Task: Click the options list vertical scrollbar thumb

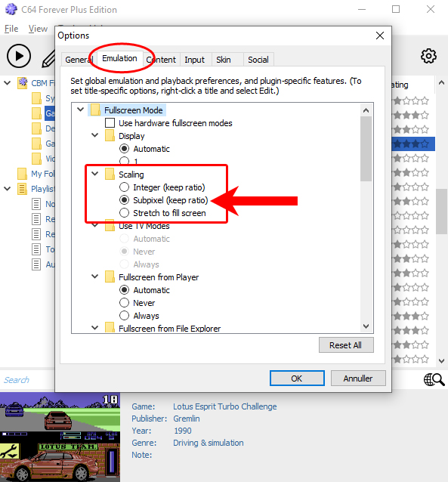Action: point(366,149)
